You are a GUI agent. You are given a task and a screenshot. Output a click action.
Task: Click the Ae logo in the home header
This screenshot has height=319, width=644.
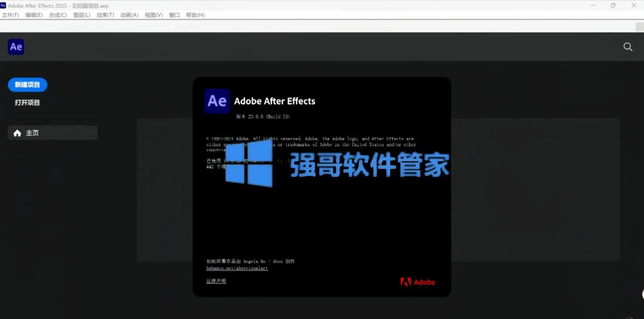click(x=16, y=47)
